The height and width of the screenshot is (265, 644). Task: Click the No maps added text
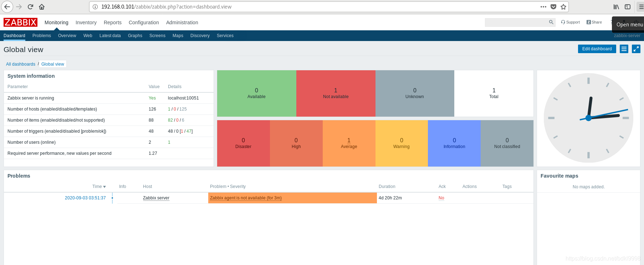tap(589, 187)
